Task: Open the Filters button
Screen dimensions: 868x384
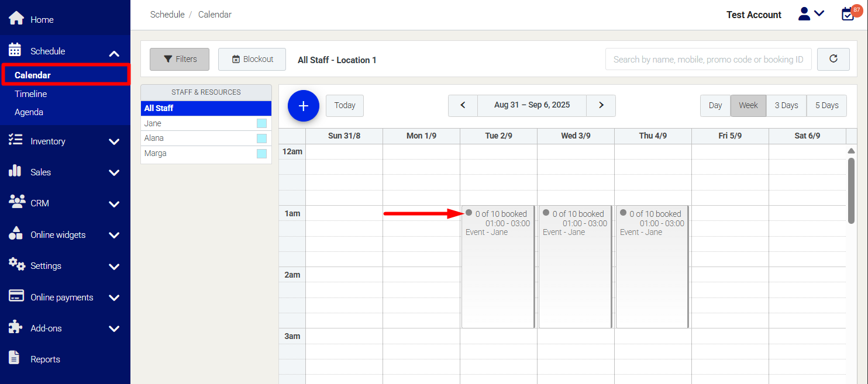Action: [180, 59]
